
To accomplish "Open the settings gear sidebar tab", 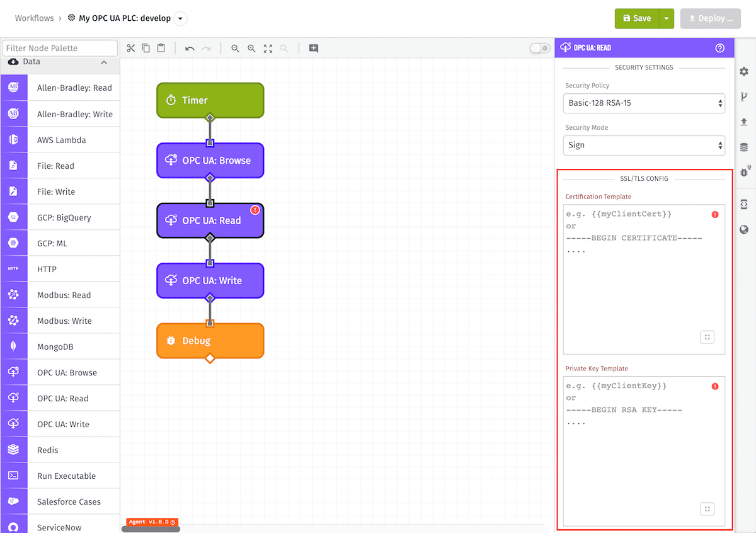I will point(744,72).
